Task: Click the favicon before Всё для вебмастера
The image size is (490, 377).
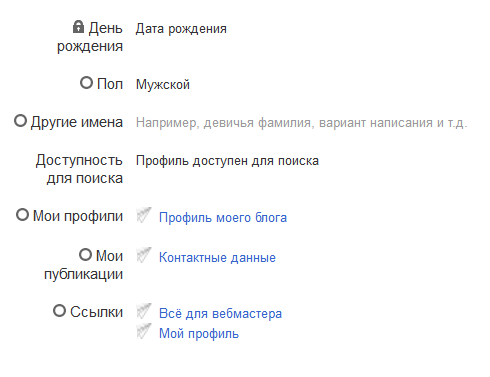Action: pos(144,311)
